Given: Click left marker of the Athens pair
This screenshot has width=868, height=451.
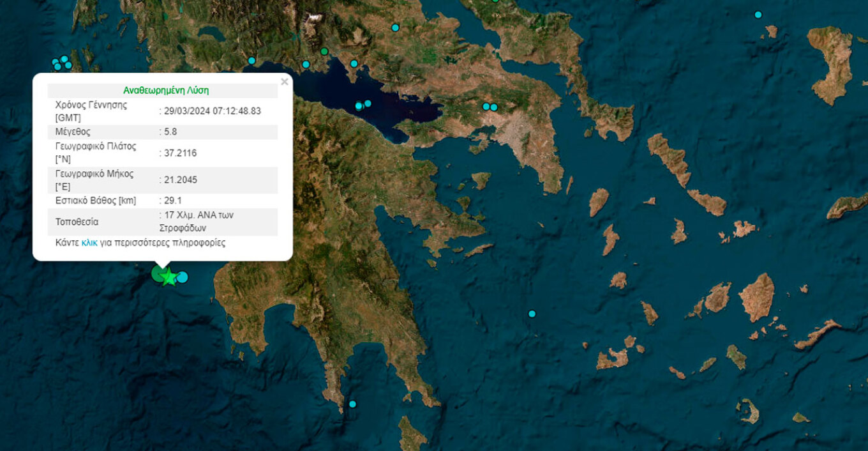Looking at the screenshot, I should (x=486, y=106).
